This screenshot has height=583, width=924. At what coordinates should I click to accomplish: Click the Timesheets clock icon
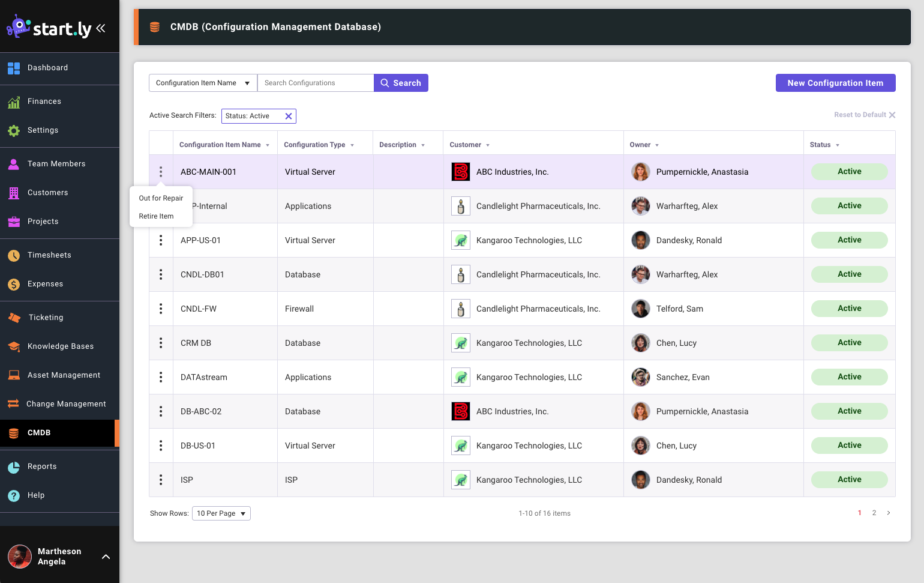pos(14,256)
